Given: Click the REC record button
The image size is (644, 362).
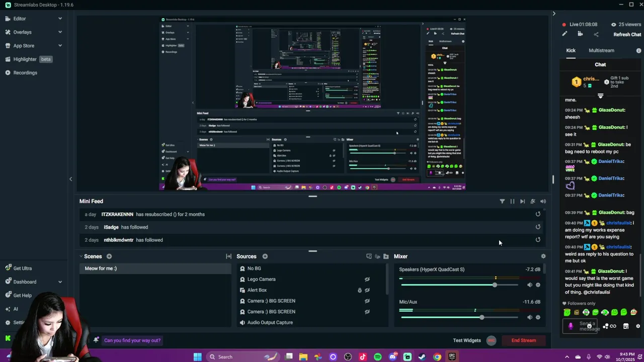Looking at the screenshot, I should coord(492,340).
